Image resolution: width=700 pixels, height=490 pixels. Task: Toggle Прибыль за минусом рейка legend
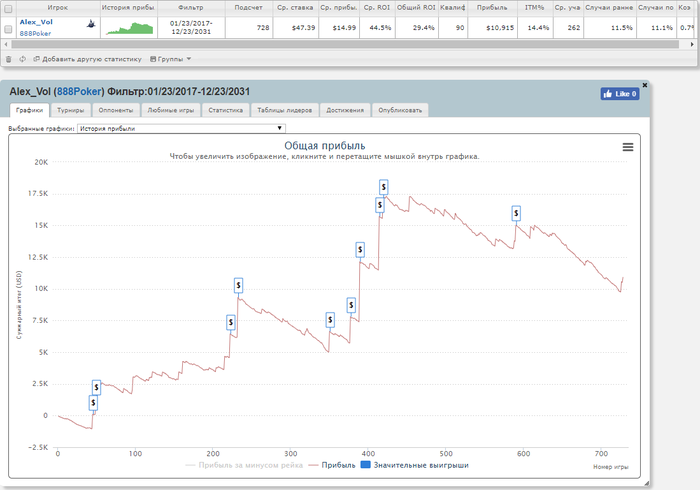[x=244, y=465]
